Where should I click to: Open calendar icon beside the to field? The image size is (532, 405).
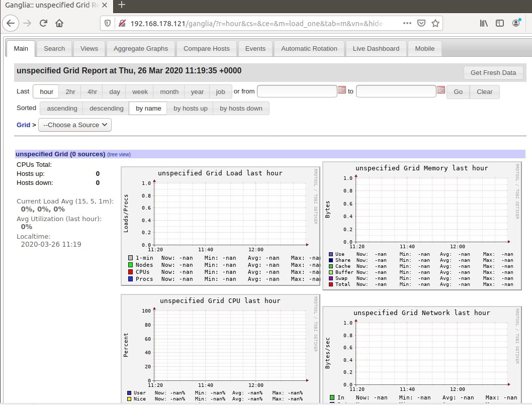pos(441,90)
